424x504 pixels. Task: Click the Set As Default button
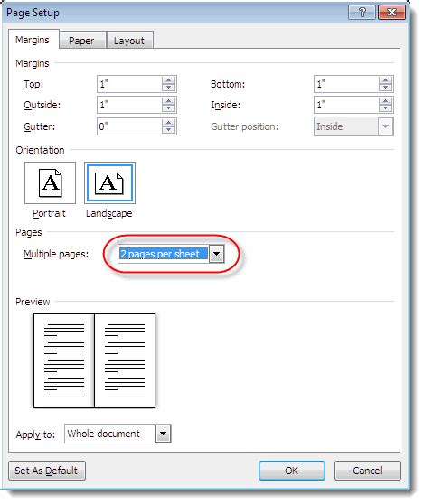[47, 471]
